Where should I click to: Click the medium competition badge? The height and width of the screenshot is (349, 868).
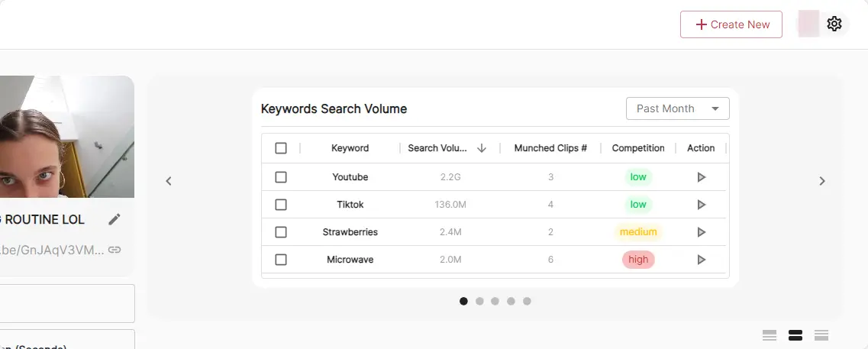click(638, 232)
